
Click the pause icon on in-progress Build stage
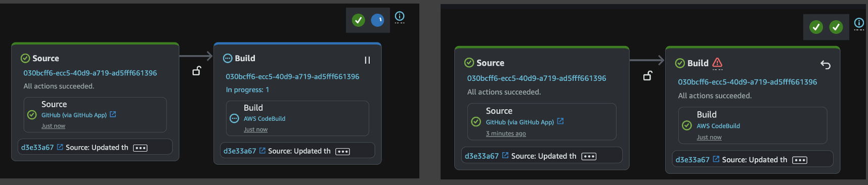point(367,60)
